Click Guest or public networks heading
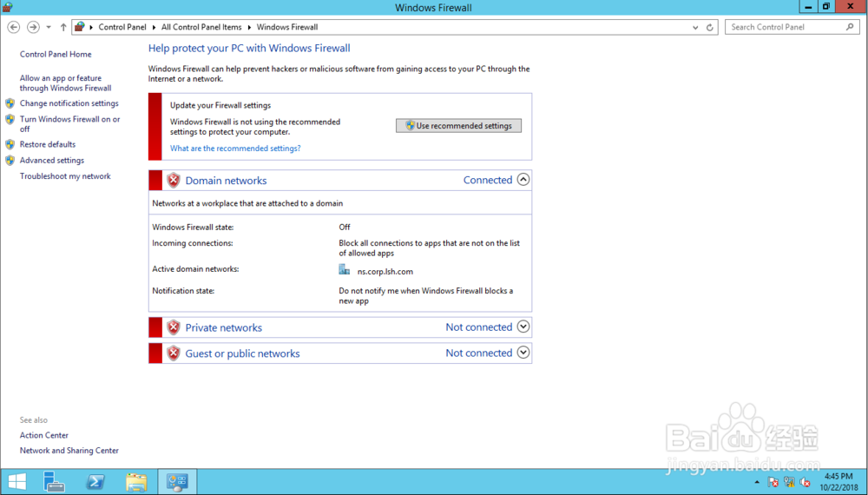Screen dimensions: 868x495 242,353
